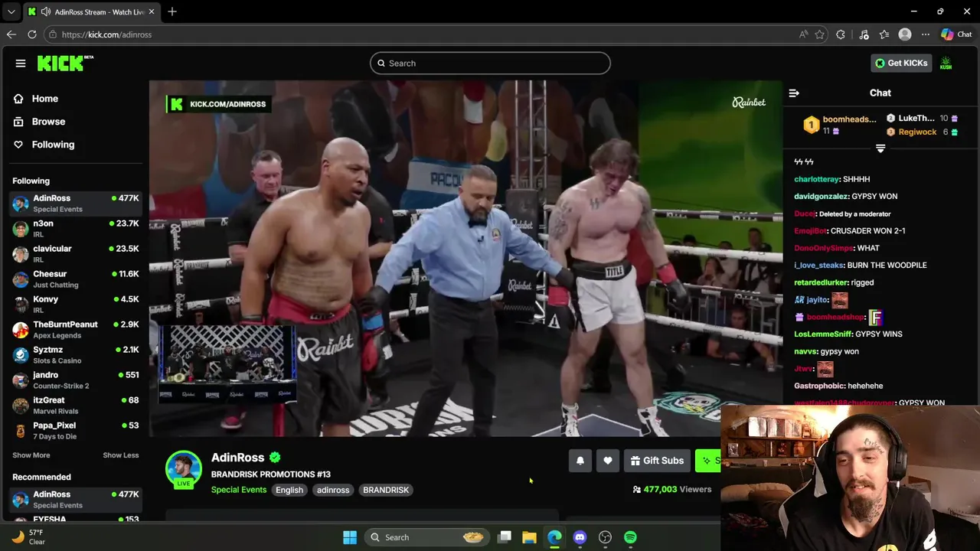Click i_love_steaks username in chat
This screenshot has height=551, width=980.
818,266
